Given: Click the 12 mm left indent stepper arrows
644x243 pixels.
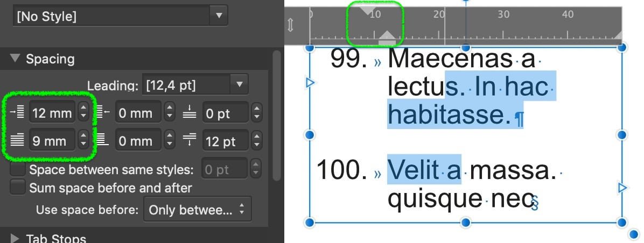Looking at the screenshot, I should click(x=83, y=113).
